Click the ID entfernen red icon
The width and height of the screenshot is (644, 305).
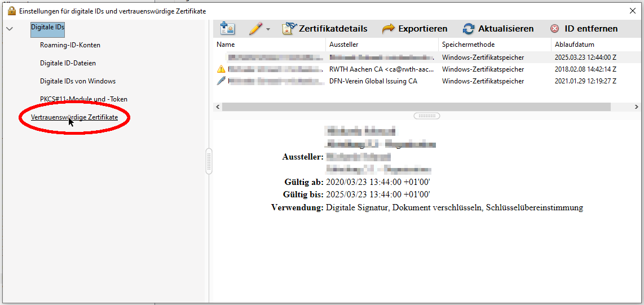click(555, 29)
